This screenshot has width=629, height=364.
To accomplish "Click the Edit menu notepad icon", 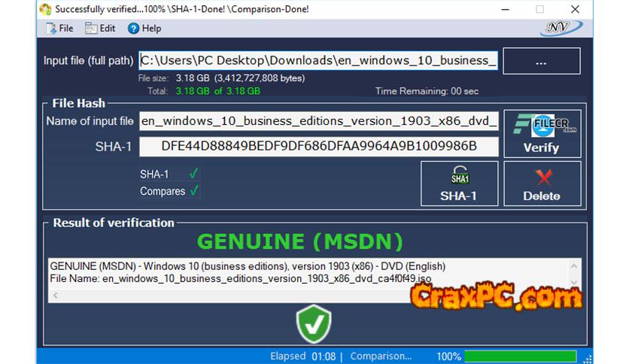I will [90, 29].
